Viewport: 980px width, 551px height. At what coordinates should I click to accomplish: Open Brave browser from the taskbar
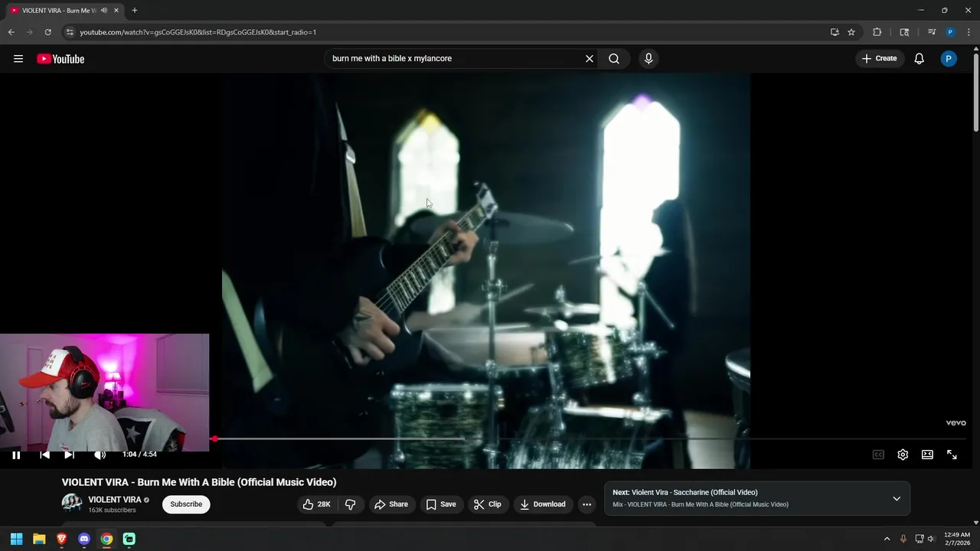pyautogui.click(x=62, y=539)
